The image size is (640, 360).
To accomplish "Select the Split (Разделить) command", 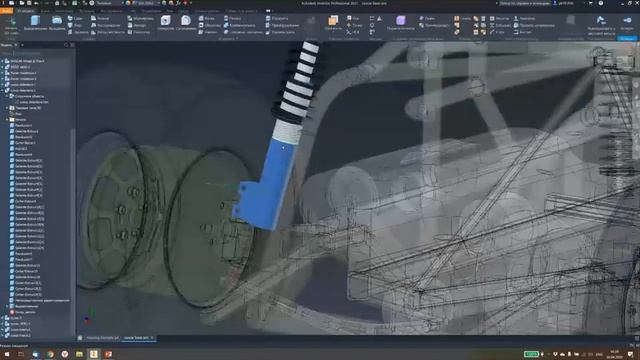I will pos(277,18).
